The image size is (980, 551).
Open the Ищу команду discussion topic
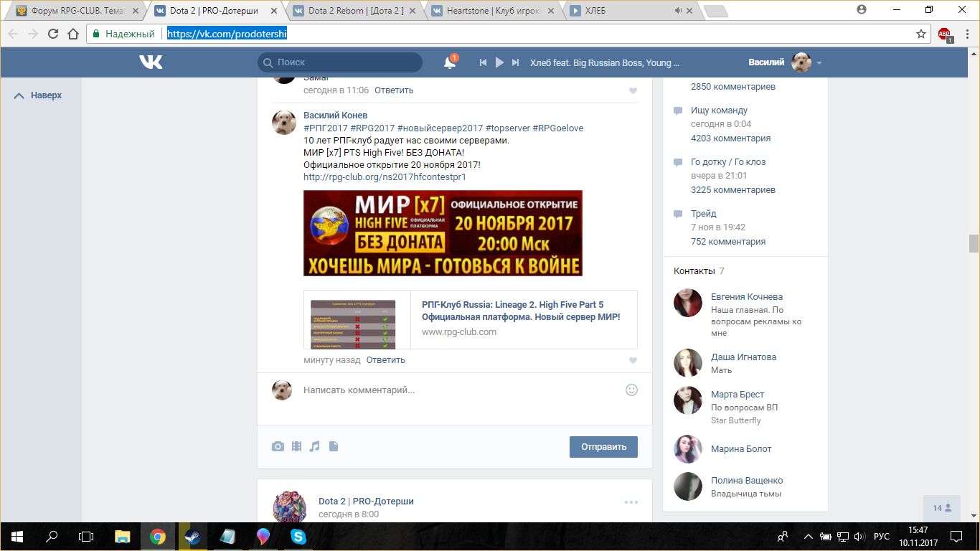[719, 110]
